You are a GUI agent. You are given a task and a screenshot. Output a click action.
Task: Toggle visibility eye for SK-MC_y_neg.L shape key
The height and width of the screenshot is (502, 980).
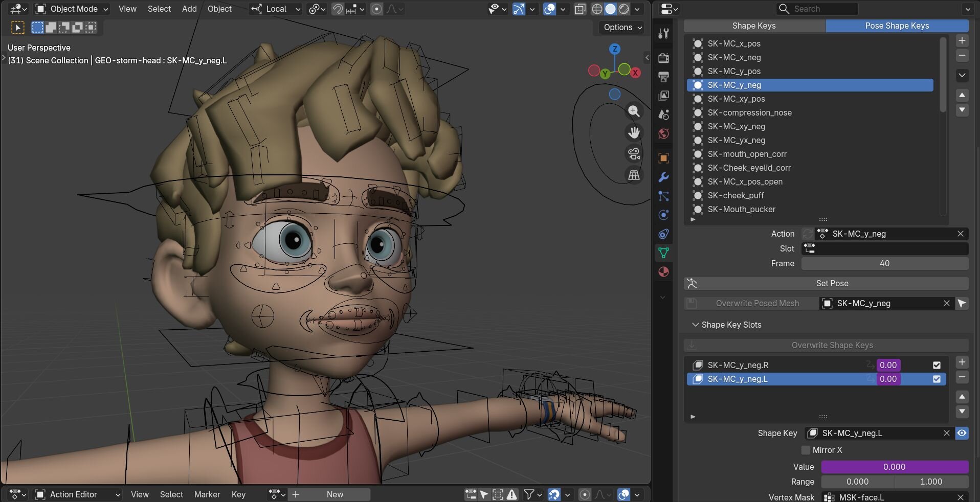point(962,433)
